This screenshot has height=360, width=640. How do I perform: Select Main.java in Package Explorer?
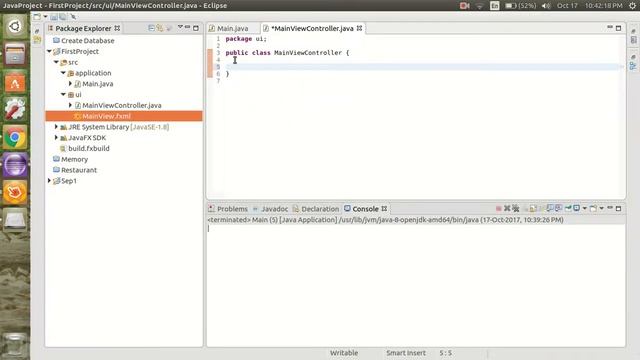pyautogui.click(x=98, y=84)
